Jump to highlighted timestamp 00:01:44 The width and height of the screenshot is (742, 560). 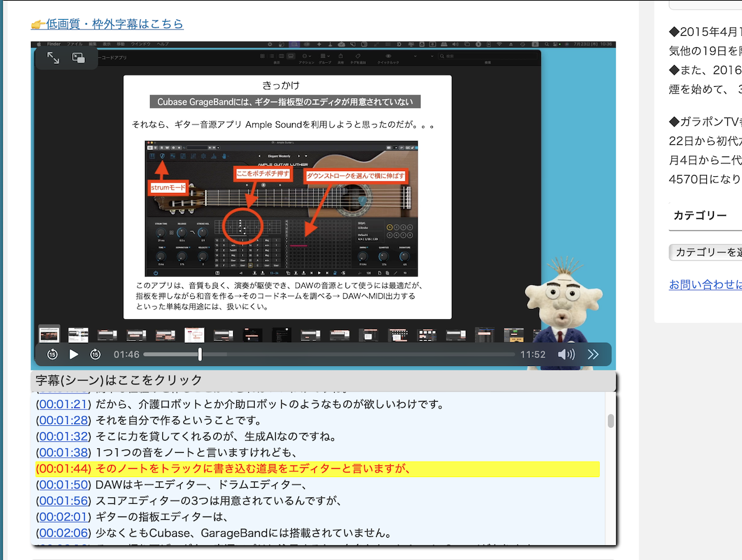[x=63, y=469]
